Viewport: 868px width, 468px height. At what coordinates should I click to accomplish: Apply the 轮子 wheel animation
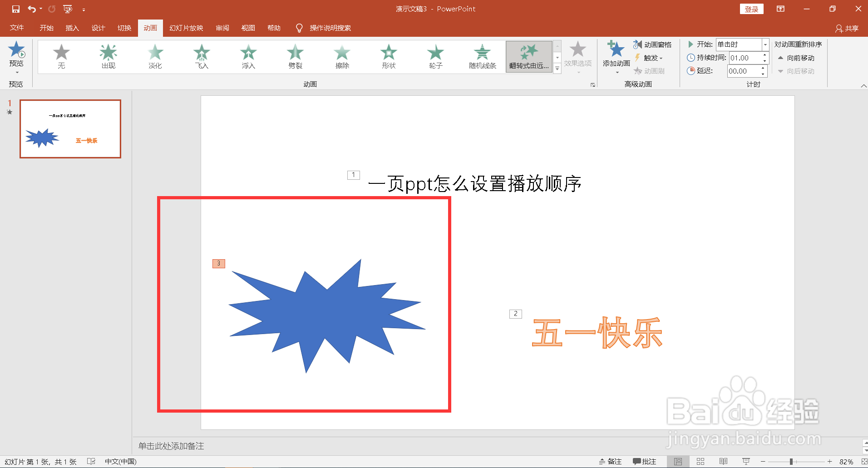pos(435,57)
